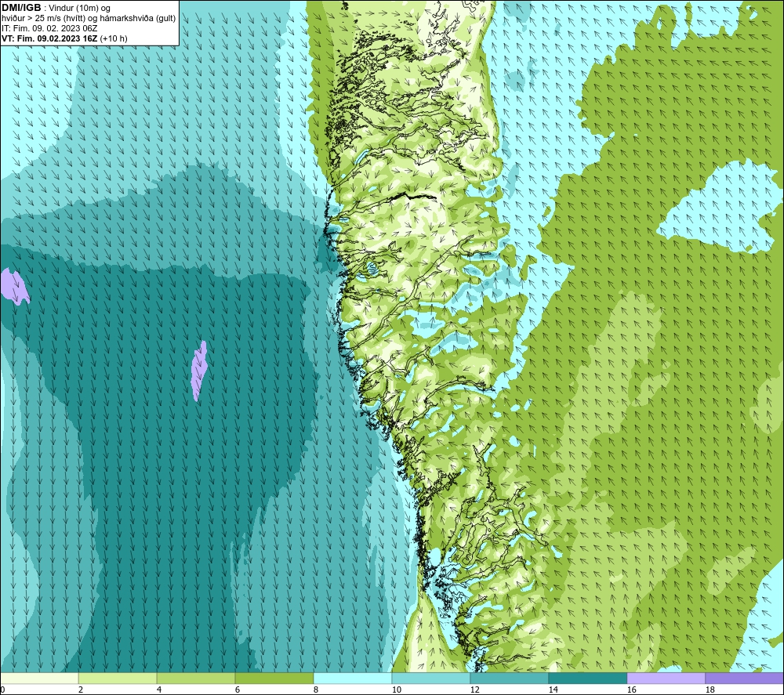This screenshot has width=784, height=695.
Task: Click the legend scale label '2'
Action: (81, 690)
